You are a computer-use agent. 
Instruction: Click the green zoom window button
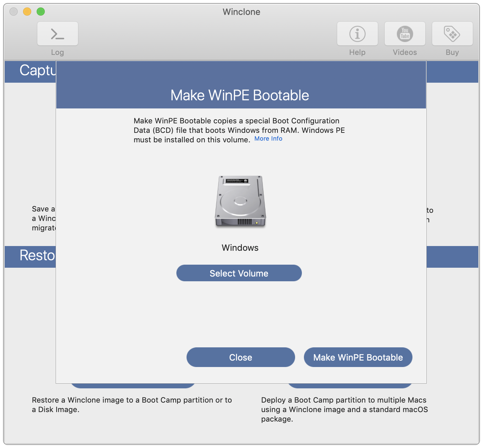coord(41,12)
